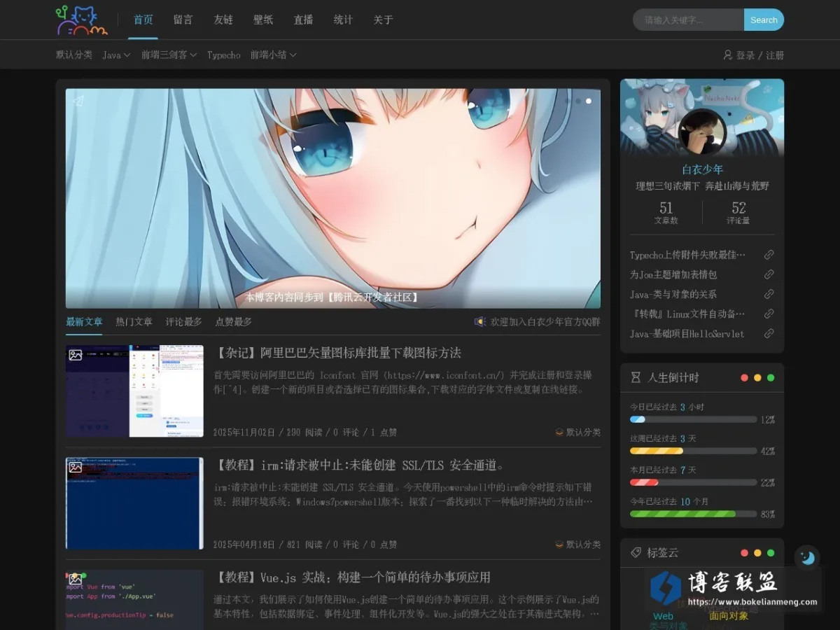Click the user icon beside 登录
The height and width of the screenshot is (630, 840).
click(x=727, y=55)
